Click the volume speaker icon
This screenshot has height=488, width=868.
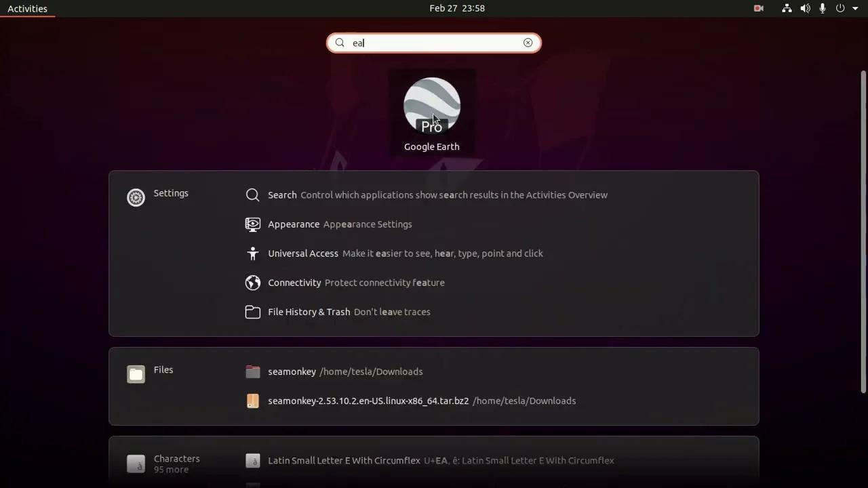805,8
